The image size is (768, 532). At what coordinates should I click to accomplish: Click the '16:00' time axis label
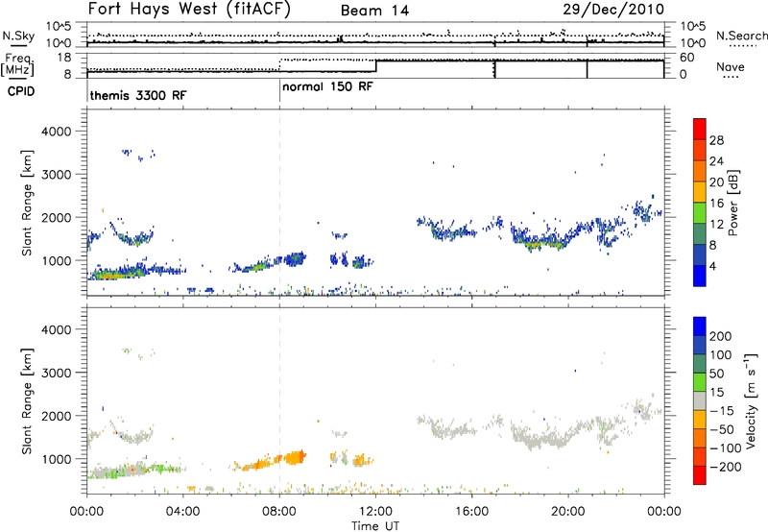pos(471,512)
